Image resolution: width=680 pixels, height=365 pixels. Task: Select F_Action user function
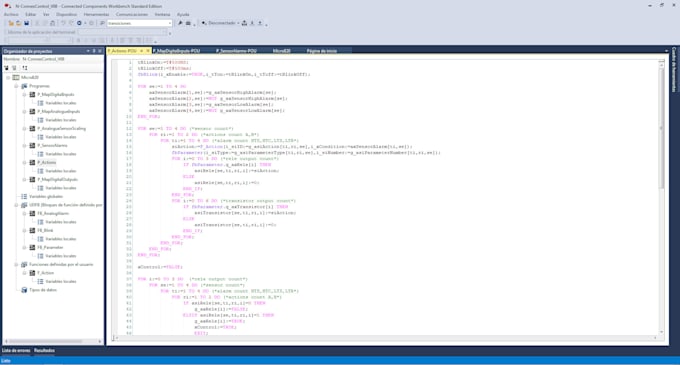coord(46,273)
